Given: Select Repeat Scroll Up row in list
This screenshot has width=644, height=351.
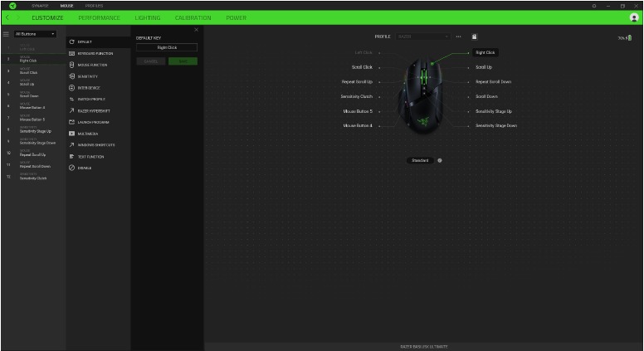Looking at the screenshot, I should 33,153.
